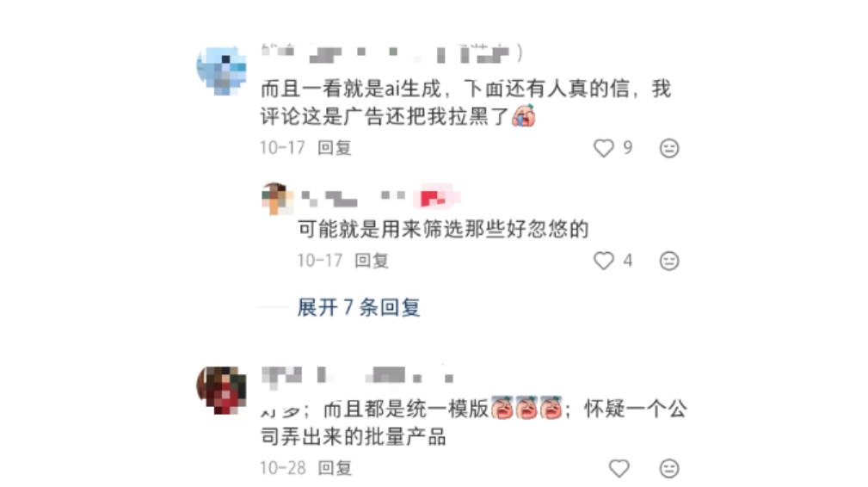This screenshot has height=487, width=868.
Task: Reply to the 10-28 comment
Action: (335, 468)
